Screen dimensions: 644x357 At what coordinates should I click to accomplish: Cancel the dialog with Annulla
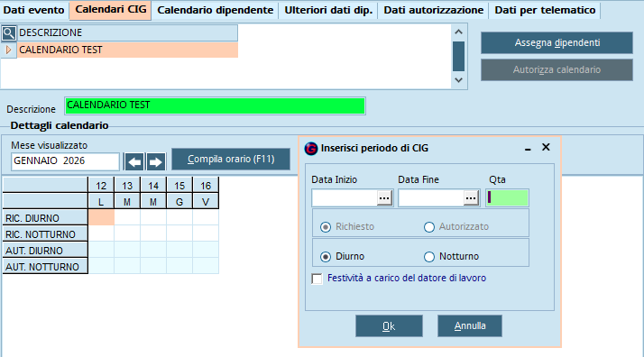470,326
